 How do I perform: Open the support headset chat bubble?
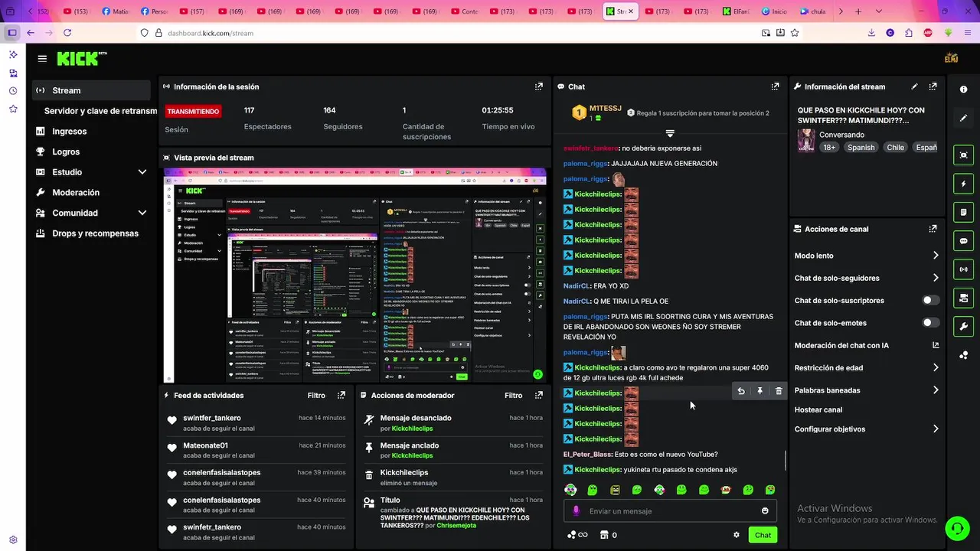(x=956, y=528)
